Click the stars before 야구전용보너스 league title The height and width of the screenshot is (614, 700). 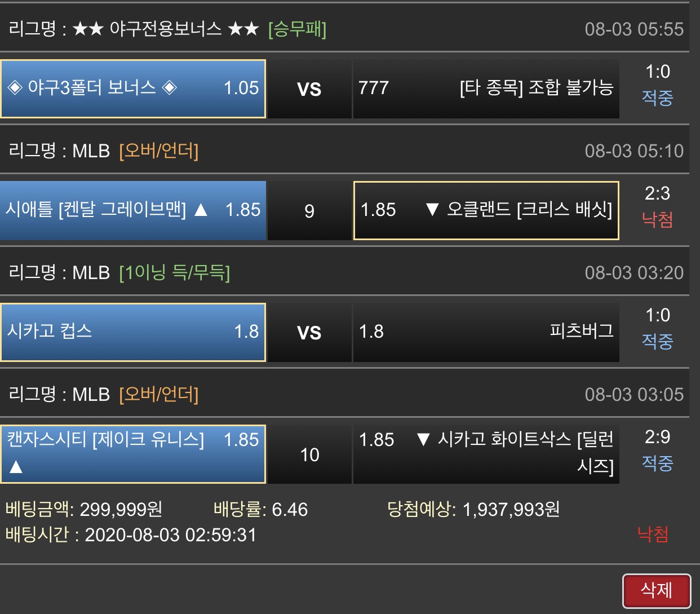(88, 28)
